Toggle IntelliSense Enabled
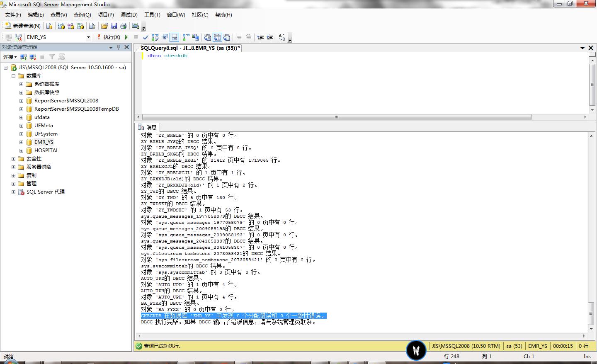The height and width of the screenshot is (364, 597). click(175, 37)
